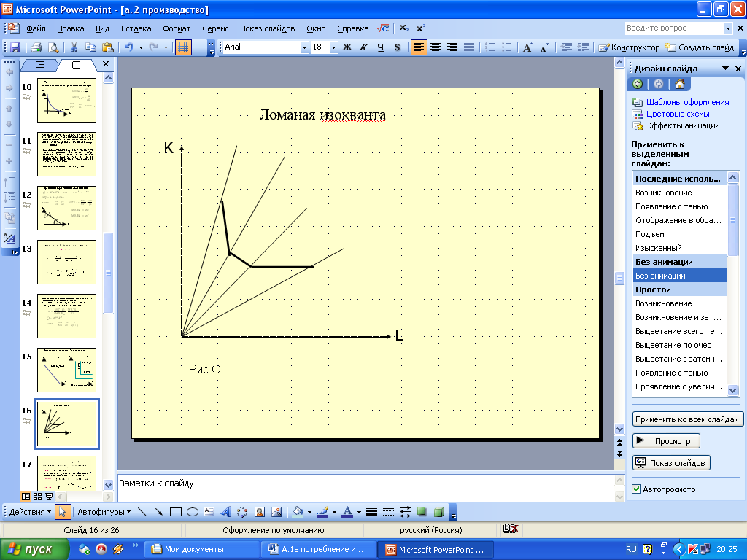This screenshot has height=560, width=747.
Task: Select the Подъем animation effect
Action: pyautogui.click(x=679, y=234)
